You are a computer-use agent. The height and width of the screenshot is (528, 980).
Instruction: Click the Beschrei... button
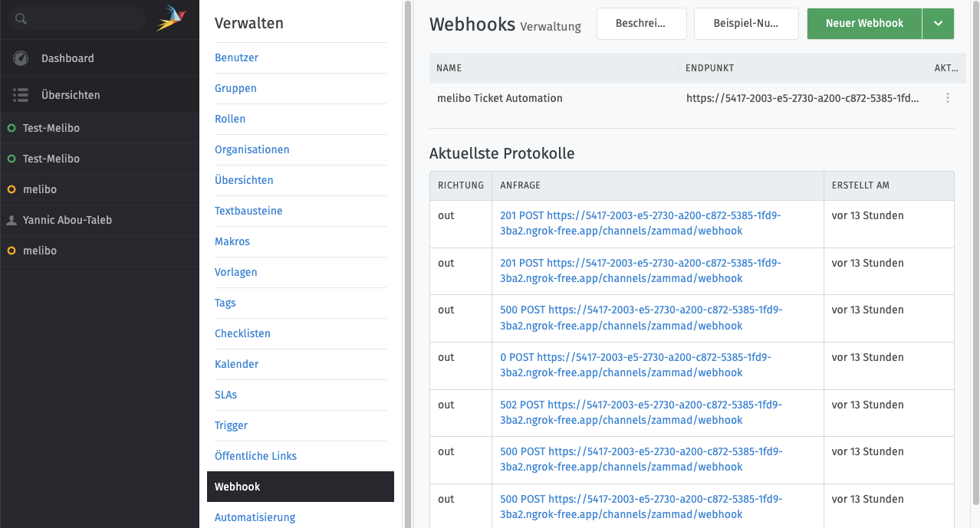click(x=640, y=24)
